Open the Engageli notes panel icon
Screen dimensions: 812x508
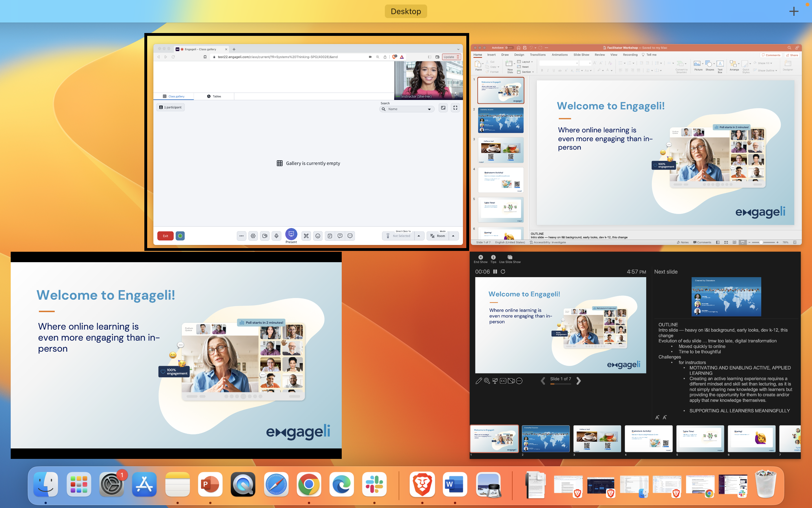pyautogui.click(x=330, y=236)
